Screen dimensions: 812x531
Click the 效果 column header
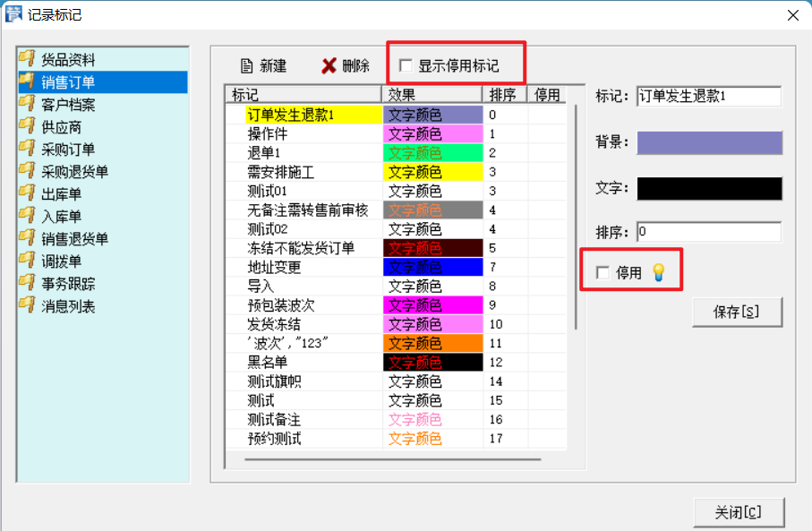[432, 95]
